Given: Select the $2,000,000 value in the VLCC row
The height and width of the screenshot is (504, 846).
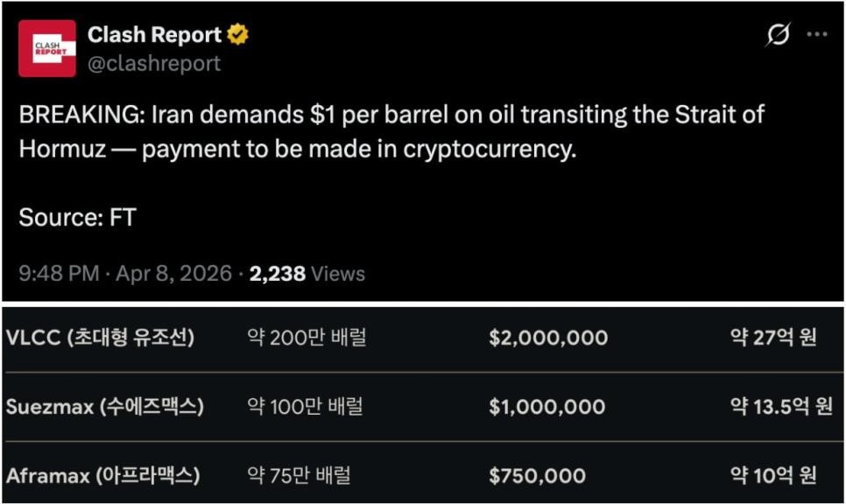Looking at the screenshot, I should [x=547, y=336].
